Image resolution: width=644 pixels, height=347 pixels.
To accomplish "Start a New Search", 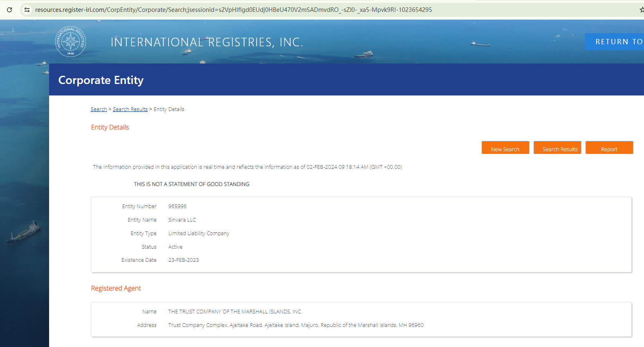I will click(505, 148).
